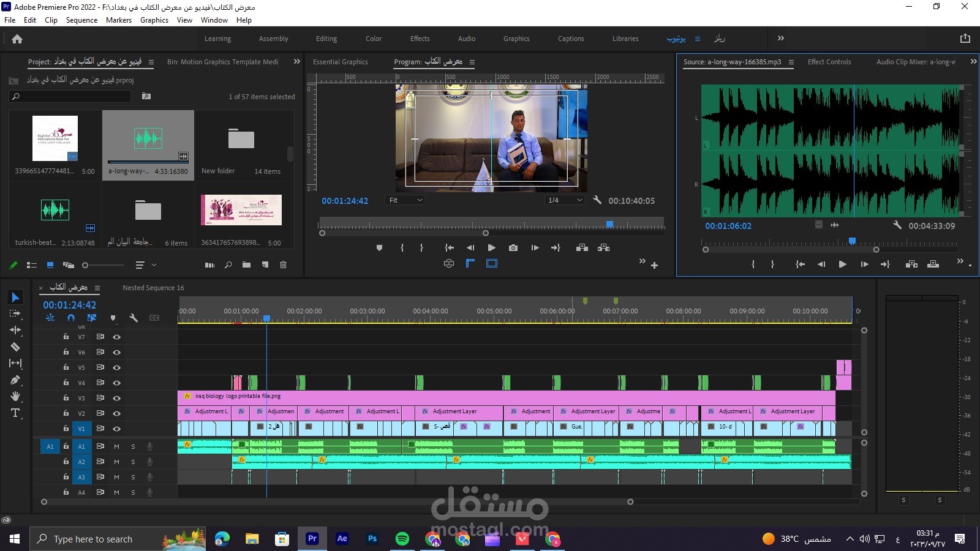Screen dimensions: 980x551
Task: Click Insert button in Source monitor
Action: click(911, 264)
